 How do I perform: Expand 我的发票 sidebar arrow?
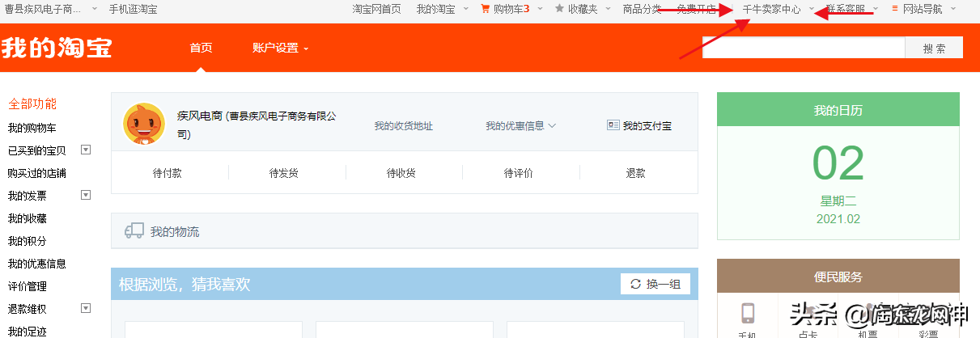coord(85,195)
